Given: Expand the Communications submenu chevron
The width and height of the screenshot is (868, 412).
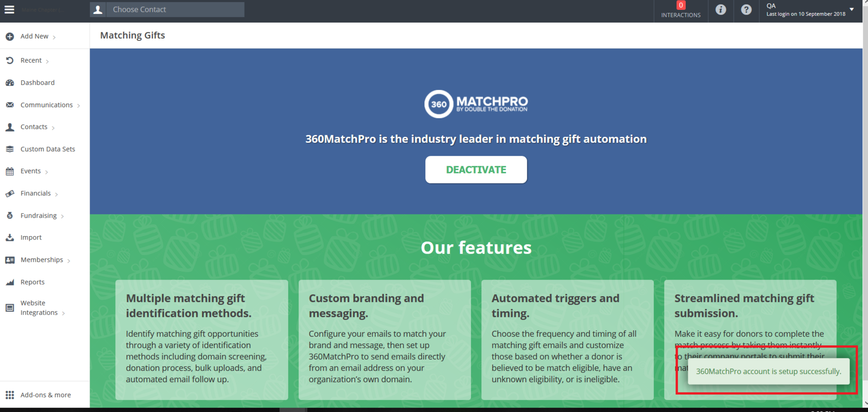Looking at the screenshot, I should point(78,105).
